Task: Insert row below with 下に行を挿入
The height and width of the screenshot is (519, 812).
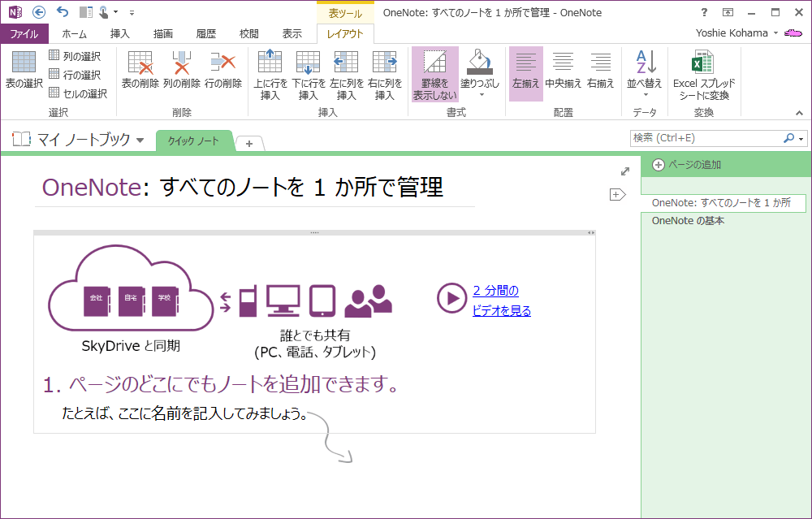Action: 308,75
